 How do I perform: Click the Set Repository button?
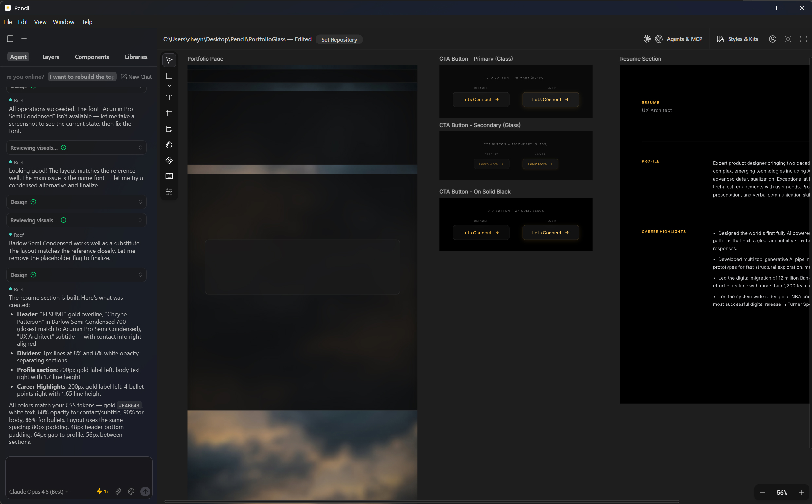coord(339,39)
